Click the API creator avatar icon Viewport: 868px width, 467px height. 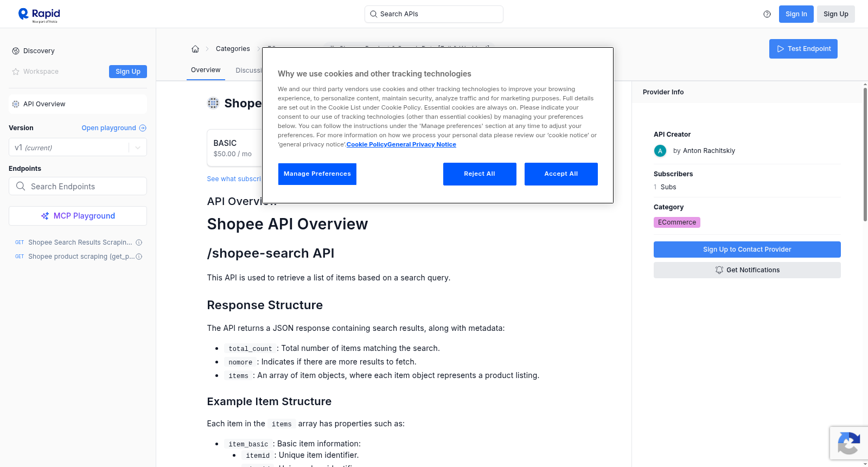[x=660, y=151]
